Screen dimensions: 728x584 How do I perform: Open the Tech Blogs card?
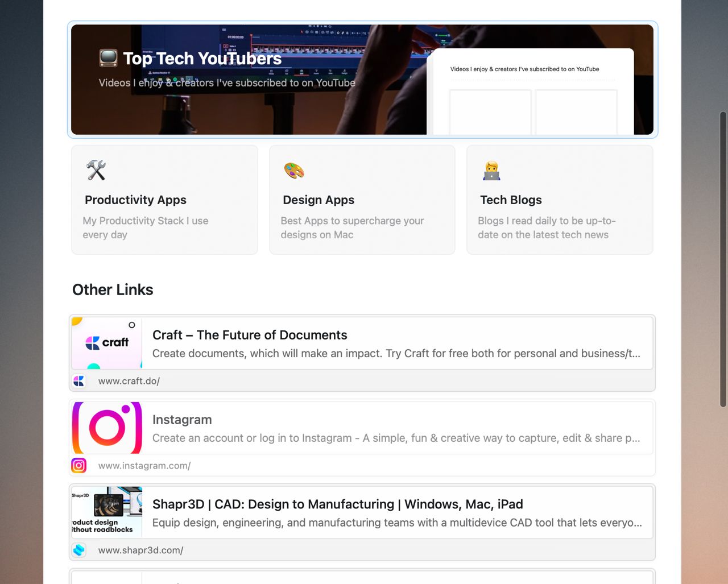(x=560, y=200)
